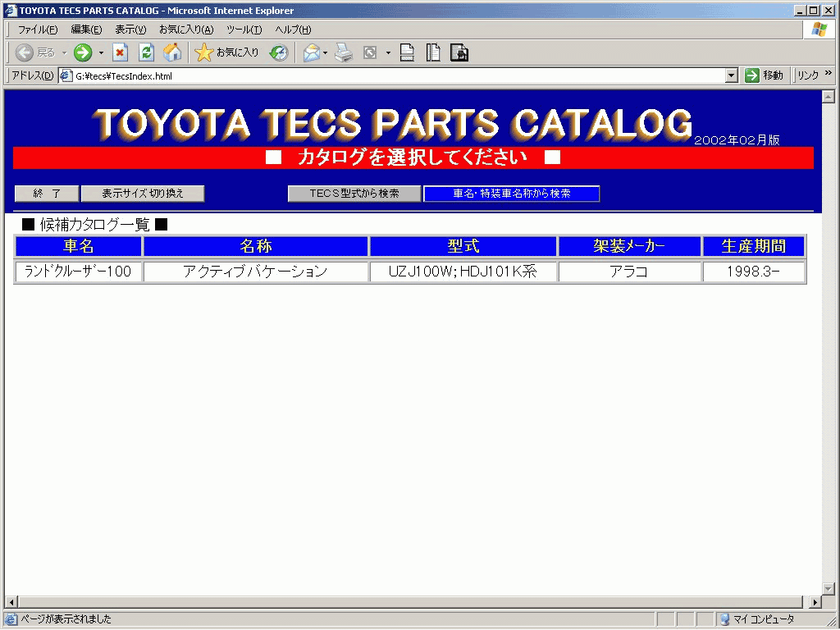This screenshot has height=630, width=840.
Task: Open the 表示(V) menu
Action: 130,30
